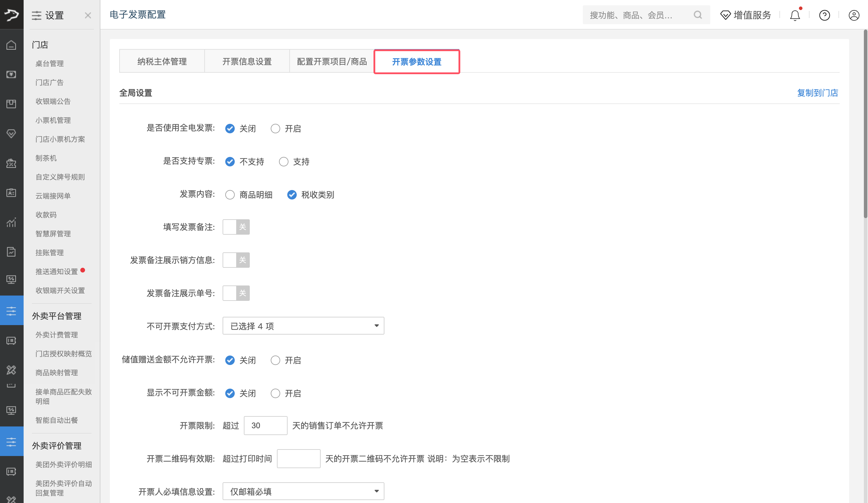The height and width of the screenshot is (503, 868).
Task: Open 开票信息设置 tab
Action: click(247, 62)
